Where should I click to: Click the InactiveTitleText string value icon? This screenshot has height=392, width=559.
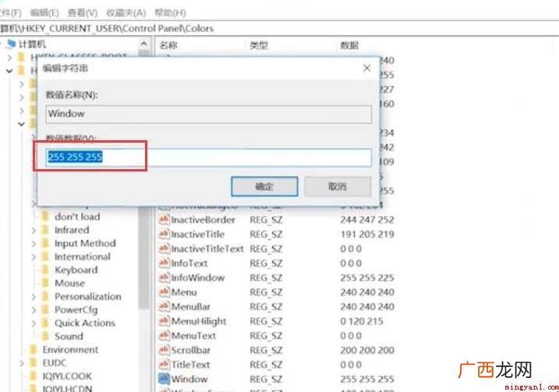pyautogui.click(x=164, y=248)
